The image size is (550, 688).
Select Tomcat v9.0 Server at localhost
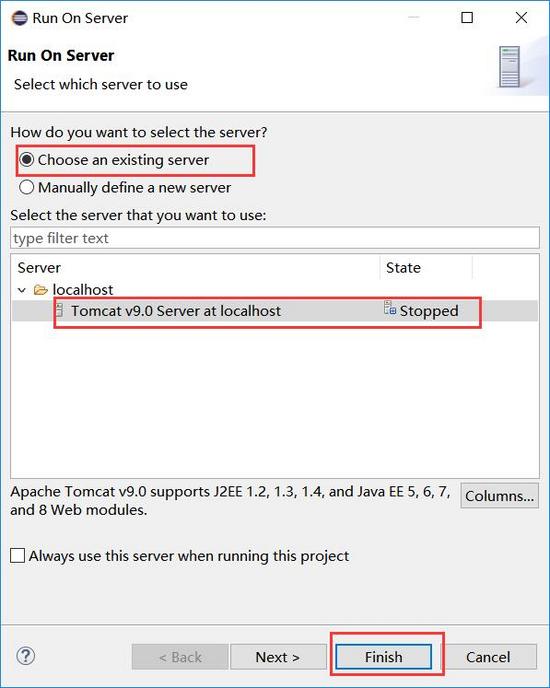[x=176, y=311]
